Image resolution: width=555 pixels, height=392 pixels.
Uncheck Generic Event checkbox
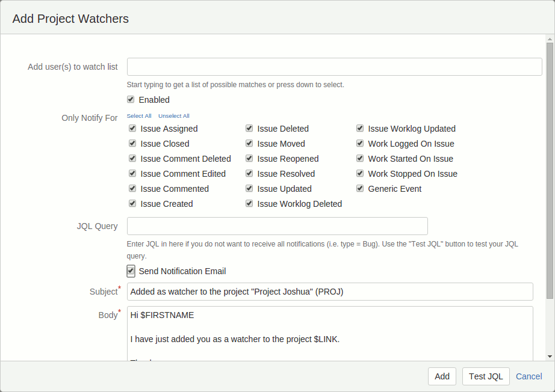coord(360,188)
